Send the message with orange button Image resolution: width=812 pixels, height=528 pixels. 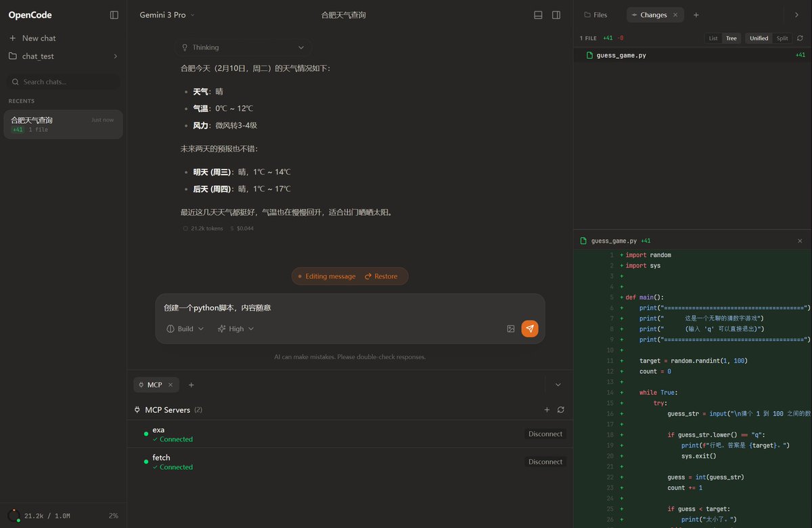click(530, 329)
